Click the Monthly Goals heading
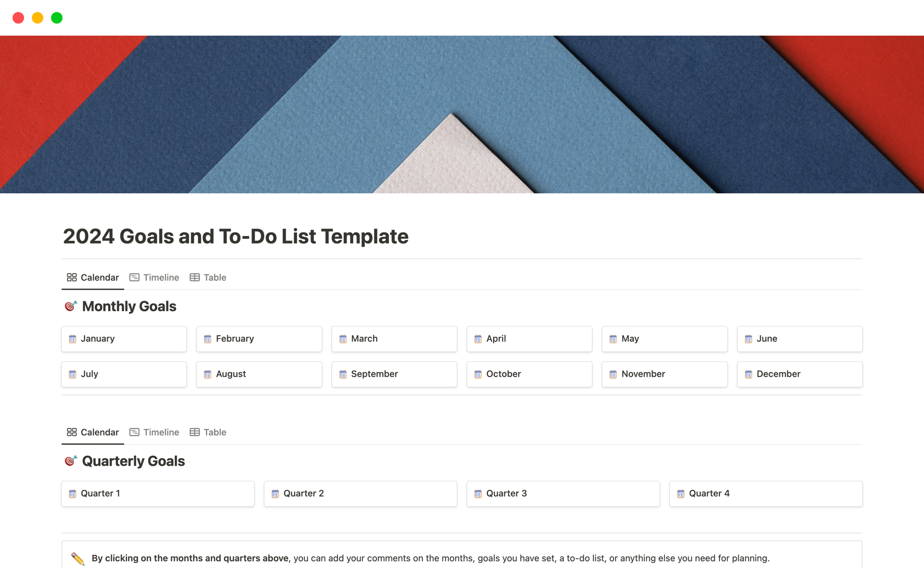 click(x=129, y=306)
